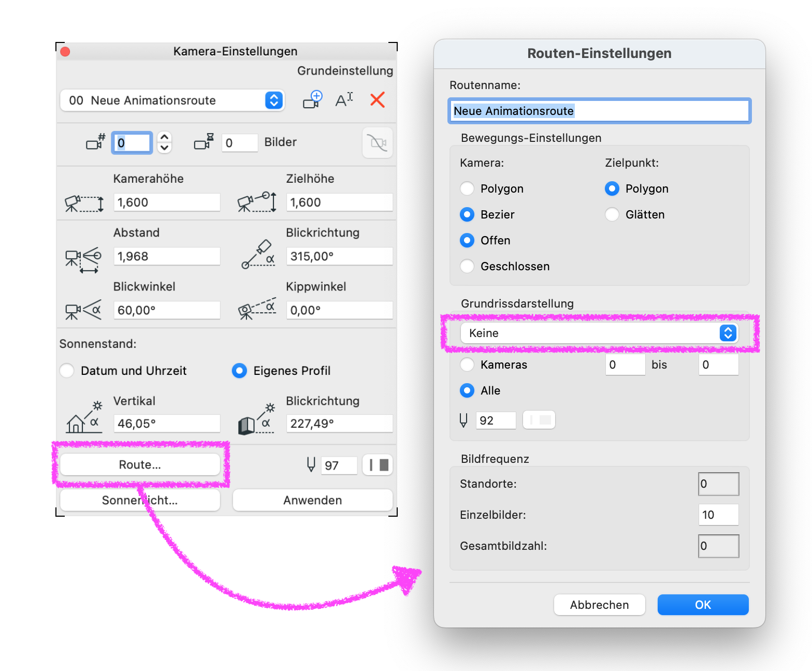812x671 pixels.
Task: Click the Anwenden button
Action: [312, 500]
